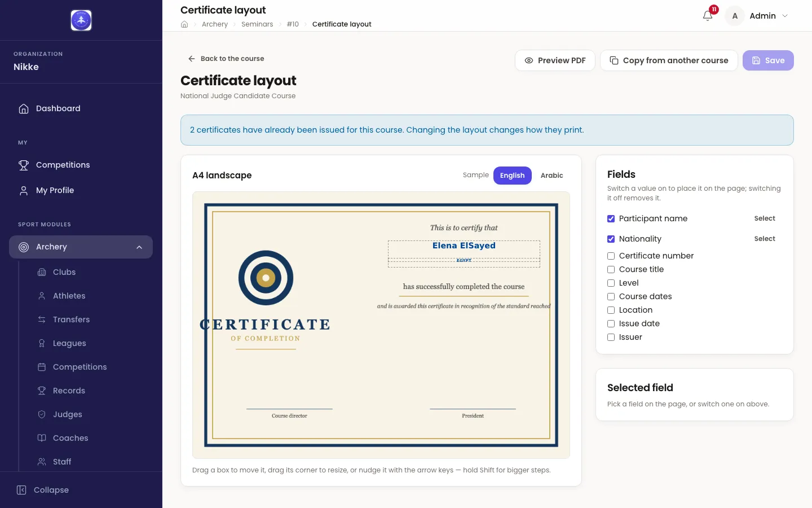Click the Archery target icon
812x508 pixels.
[x=24, y=247]
